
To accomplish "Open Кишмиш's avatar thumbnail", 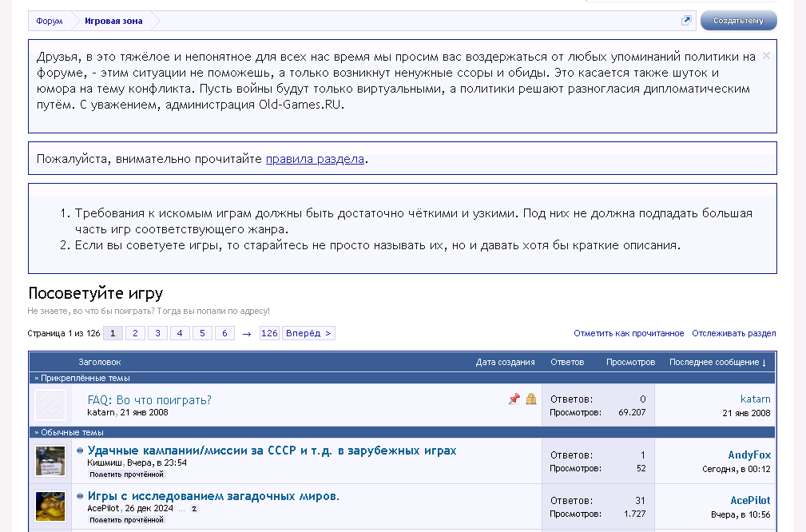I will tap(50, 461).
